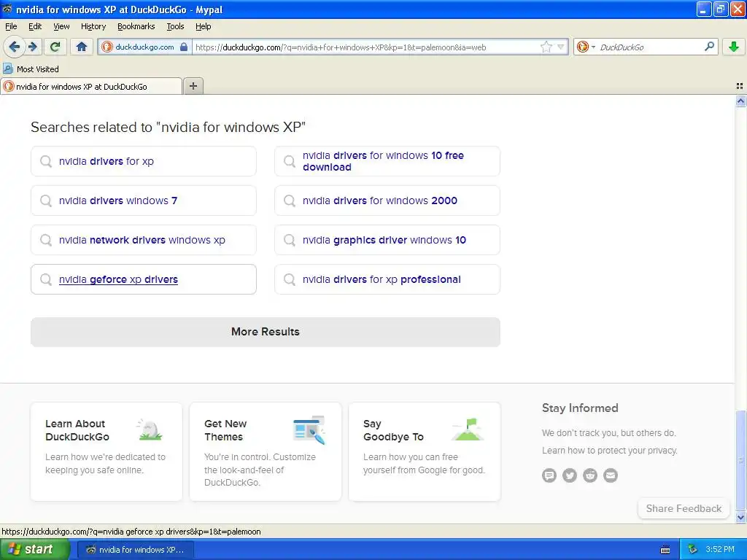This screenshot has height=560, width=747.
Task: Click the Share Feedback button
Action: [x=684, y=508]
